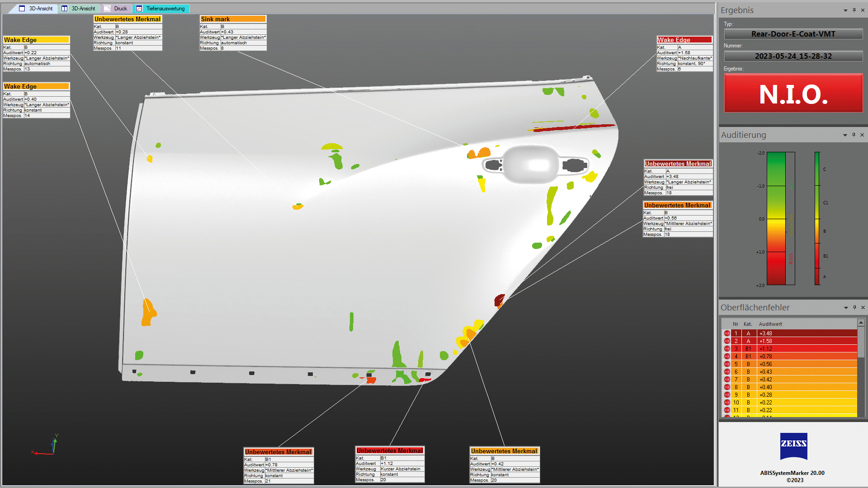Click the red indicator of defect 3

point(727,349)
